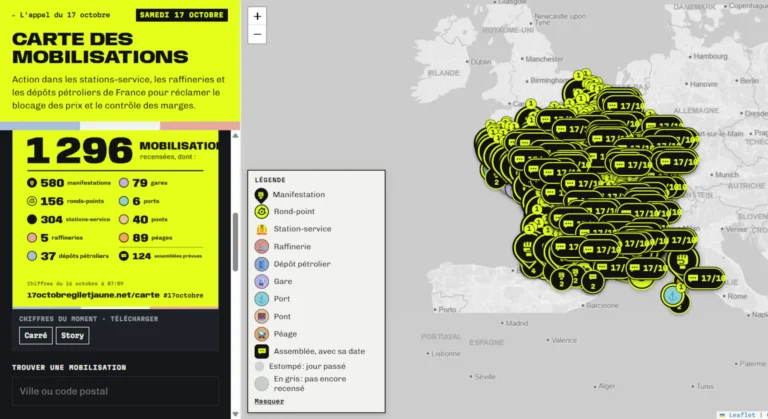Open the Leaflet attribution link
Image resolution: width=768 pixels, height=419 pixels.
742,415
